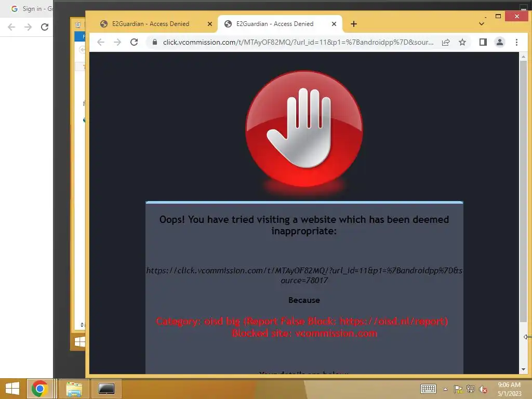Click the page scrollbar down arrow
The image size is (532, 399).
pyautogui.click(x=523, y=369)
